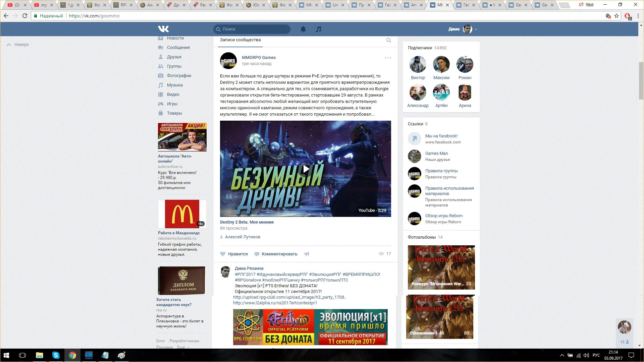
Task: Open the Мы на facebook! link
Action: [441, 136]
